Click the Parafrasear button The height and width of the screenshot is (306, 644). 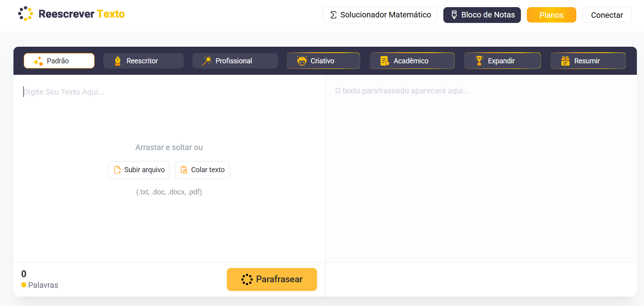click(272, 279)
